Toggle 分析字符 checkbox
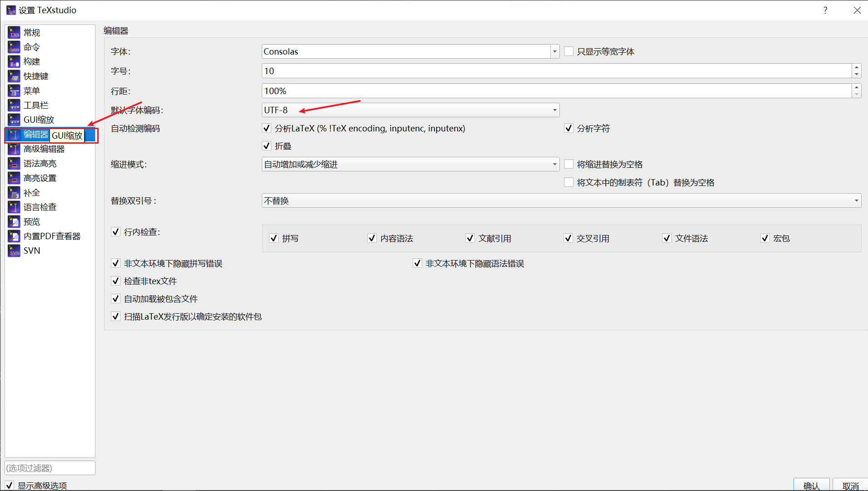 [x=569, y=128]
